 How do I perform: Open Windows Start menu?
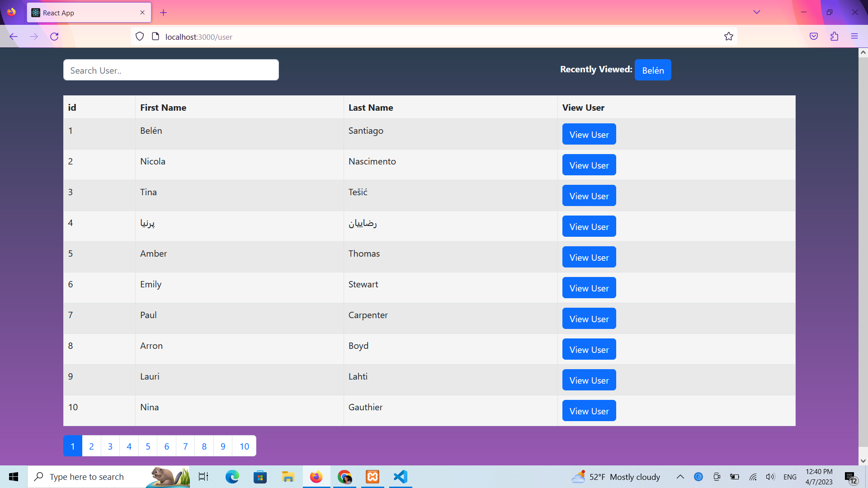tap(14, 477)
